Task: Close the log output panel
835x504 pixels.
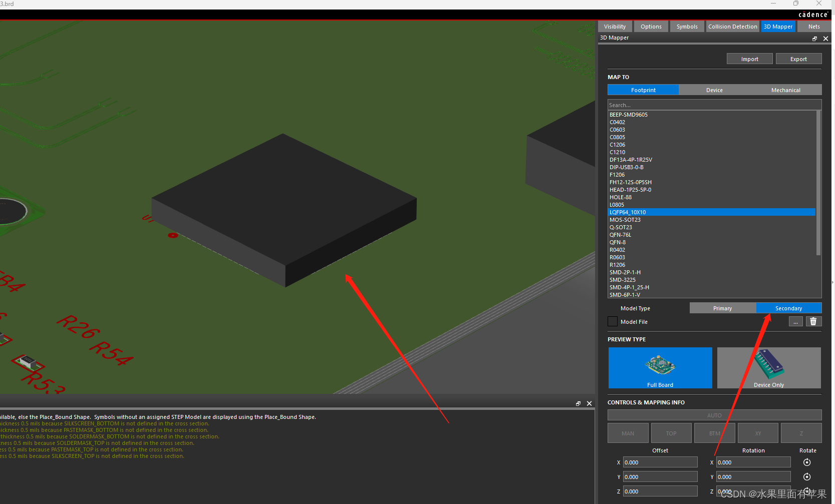Action: pyautogui.click(x=589, y=403)
